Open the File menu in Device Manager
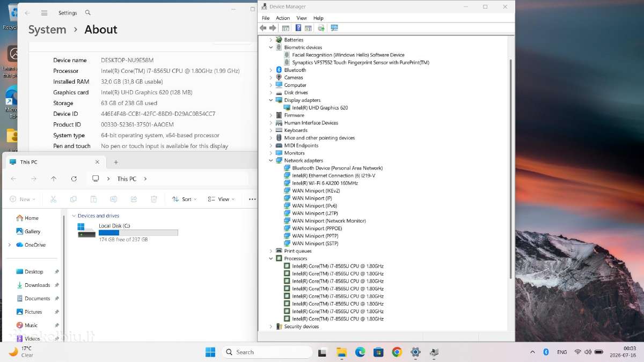 [x=266, y=18]
